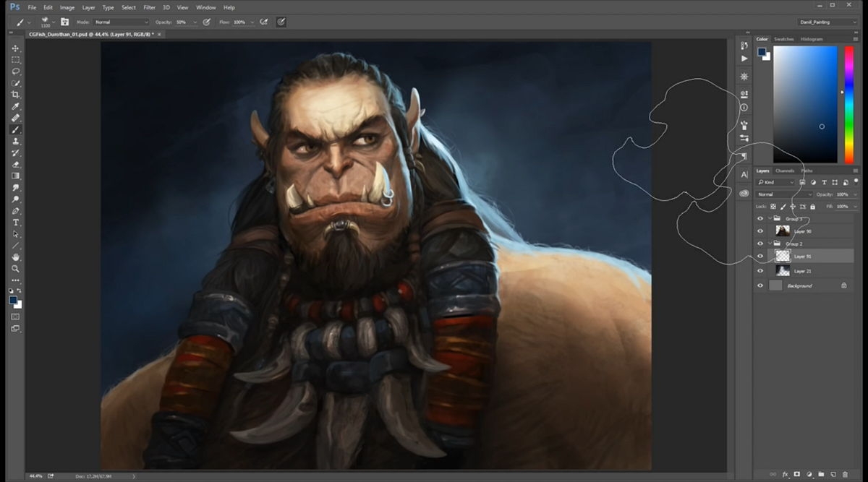Viewport: 868px width, 482px height.
Task: Select the Brush tool in the toolbox
Action: (16, 130)
